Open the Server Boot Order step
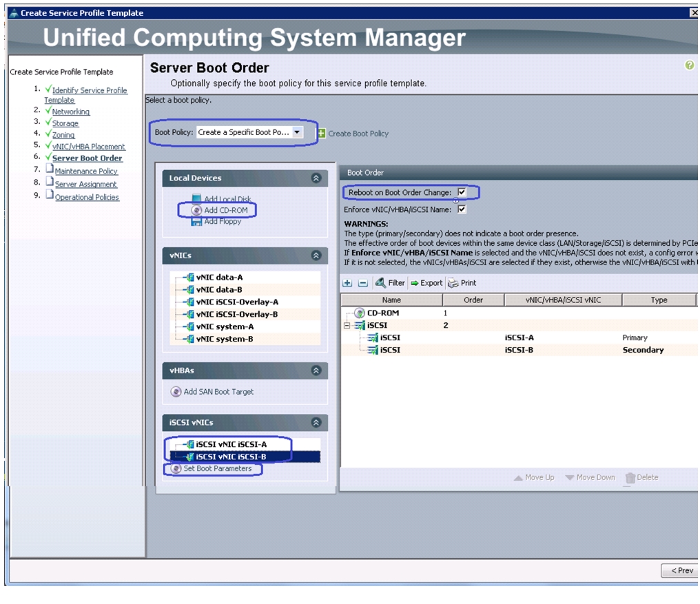700x604 pixels. (87, 158)
